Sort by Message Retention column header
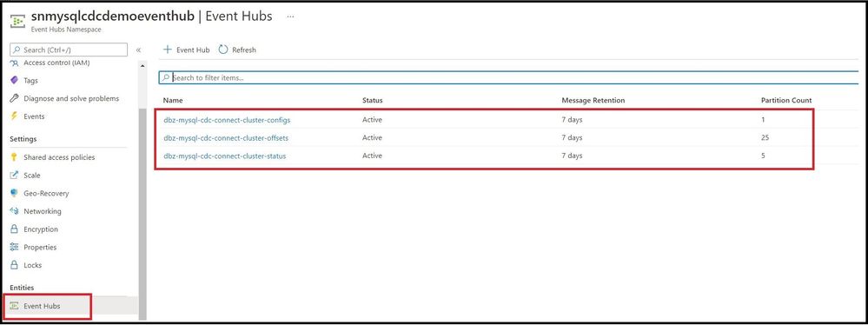This screenshot has height=325, width=868. tap(593, 100)
